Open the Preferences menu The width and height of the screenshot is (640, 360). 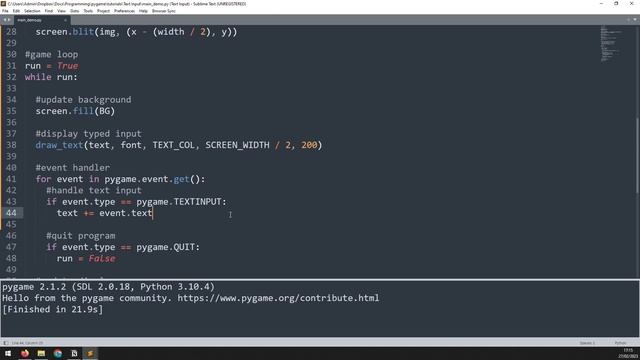[x=124, y=11]
